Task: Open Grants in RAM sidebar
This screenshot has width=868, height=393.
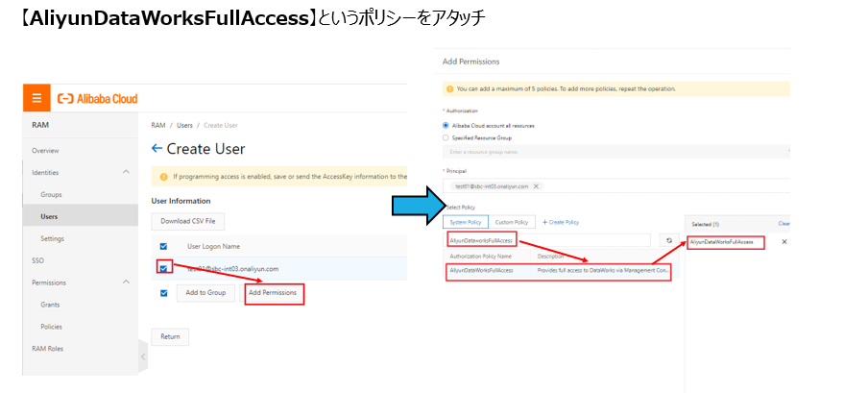Action: [50, 305]
